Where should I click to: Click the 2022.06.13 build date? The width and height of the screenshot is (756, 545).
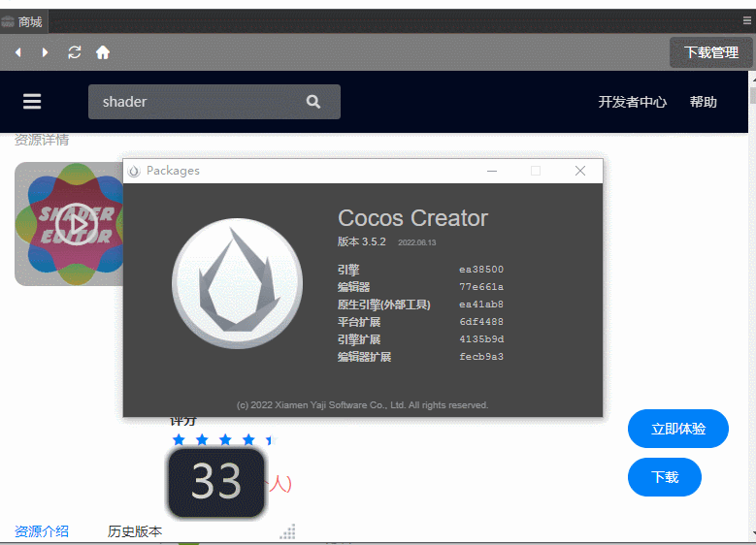pos(416,242)
